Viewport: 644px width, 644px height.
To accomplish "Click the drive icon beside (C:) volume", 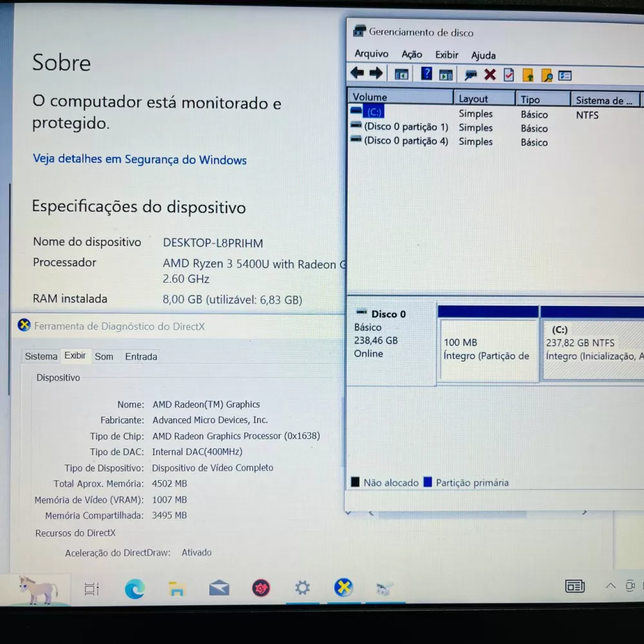I will [355, 111].
